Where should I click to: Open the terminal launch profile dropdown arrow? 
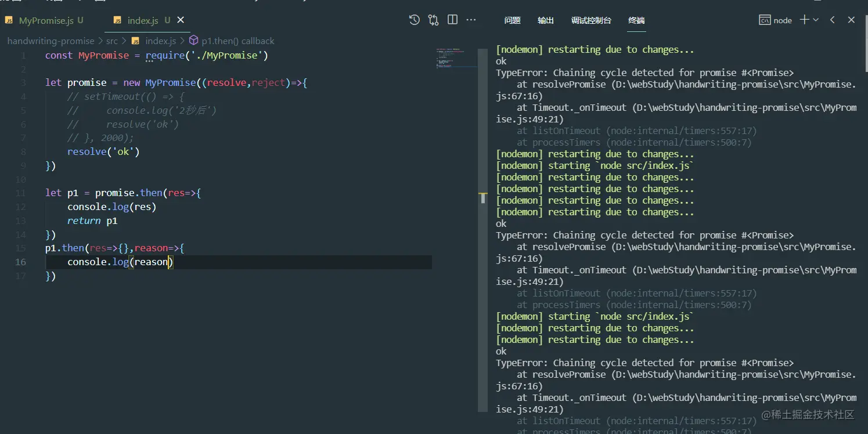816,20
